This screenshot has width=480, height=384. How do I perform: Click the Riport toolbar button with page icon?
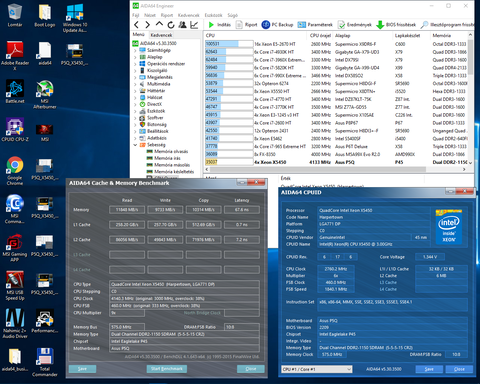(246, 25)
